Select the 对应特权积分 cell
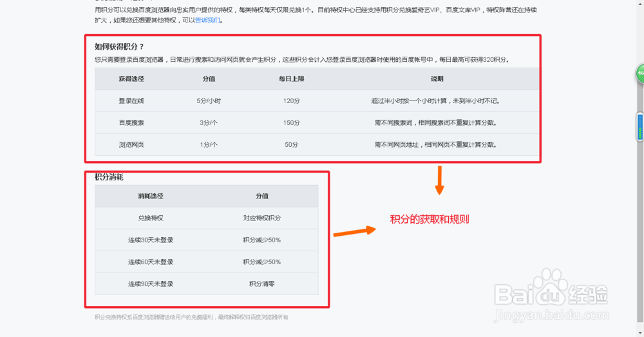 click(x=262, y=218)
